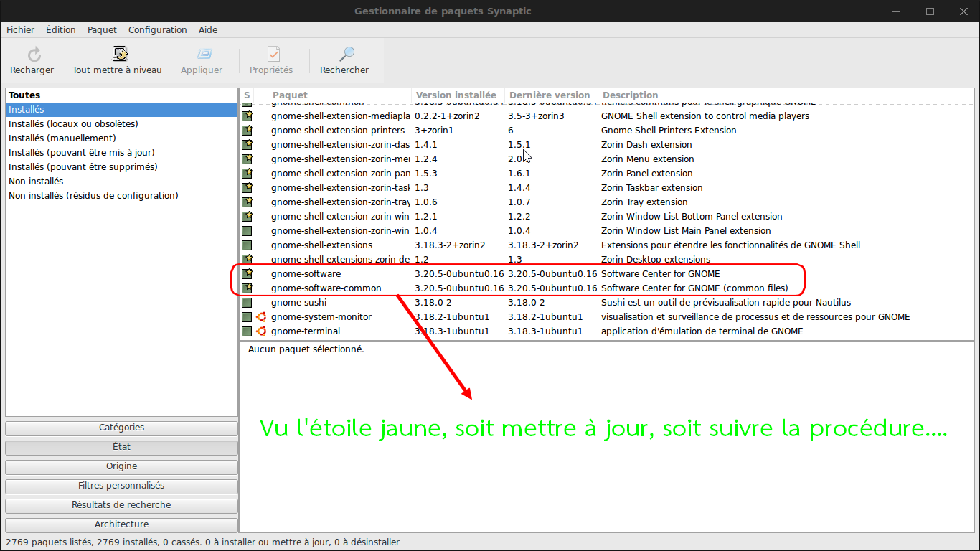Click the Propriétés toolbar icon
This screenshot has width=980, height=551.
click(x=273, y=55)
